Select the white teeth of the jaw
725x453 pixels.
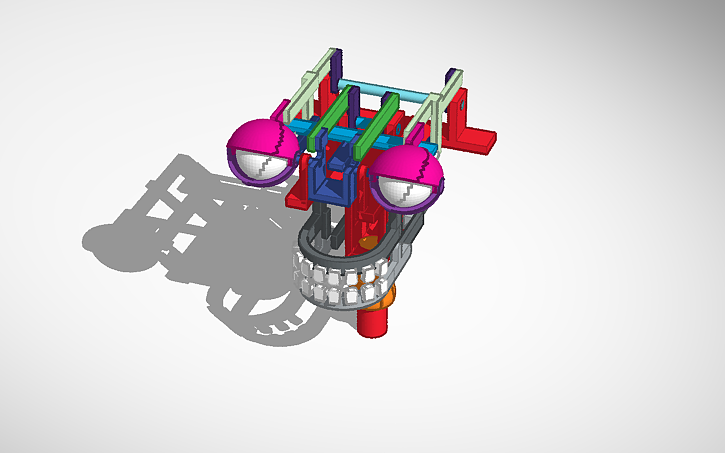click(x=341, y=283)
